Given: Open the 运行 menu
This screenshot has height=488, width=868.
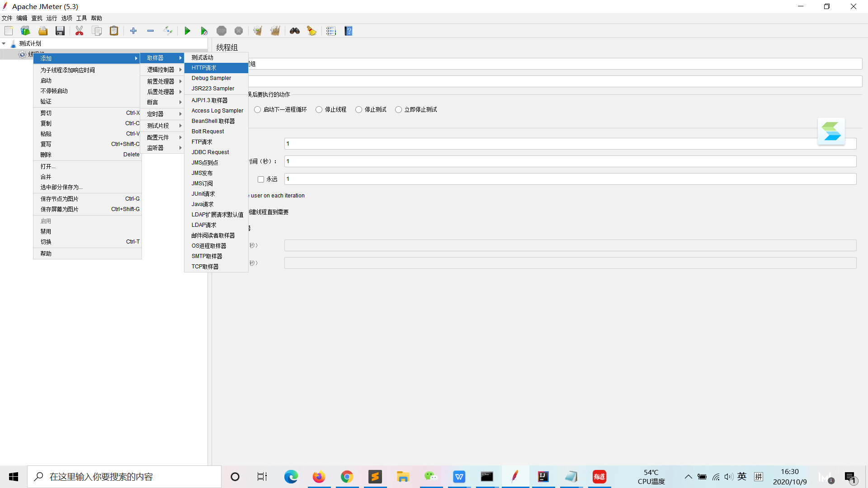Looking at the screenshot, I should click(52, 18).
